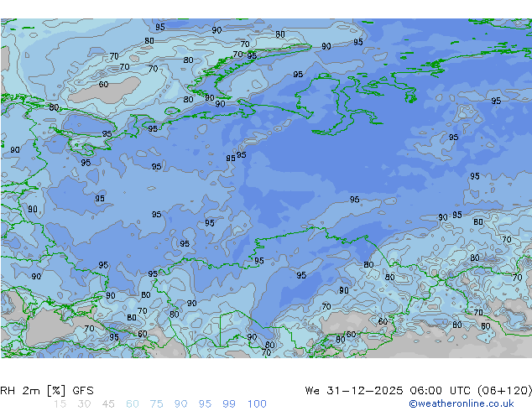This screenshot has width=532, height=411.
Task: Click the 'RH 2m [%]' map title
Action: pos(33,391)
